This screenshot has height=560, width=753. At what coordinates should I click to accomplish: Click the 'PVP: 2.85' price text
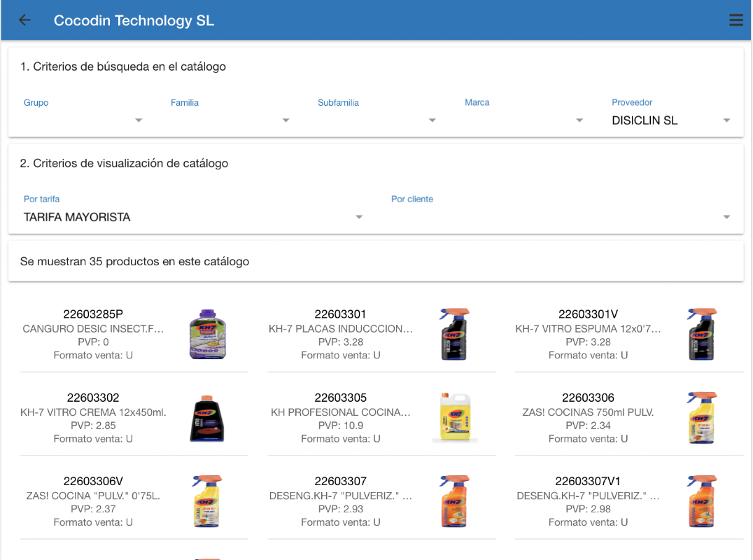coord(93,426)
